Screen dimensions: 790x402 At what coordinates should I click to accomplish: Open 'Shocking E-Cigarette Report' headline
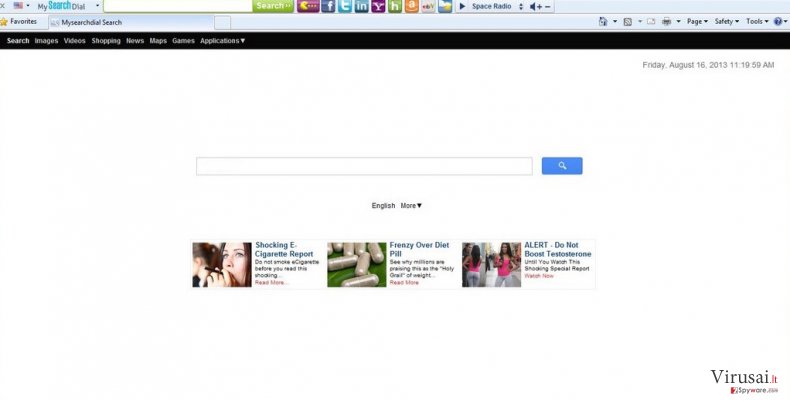[x=284, y=249]
